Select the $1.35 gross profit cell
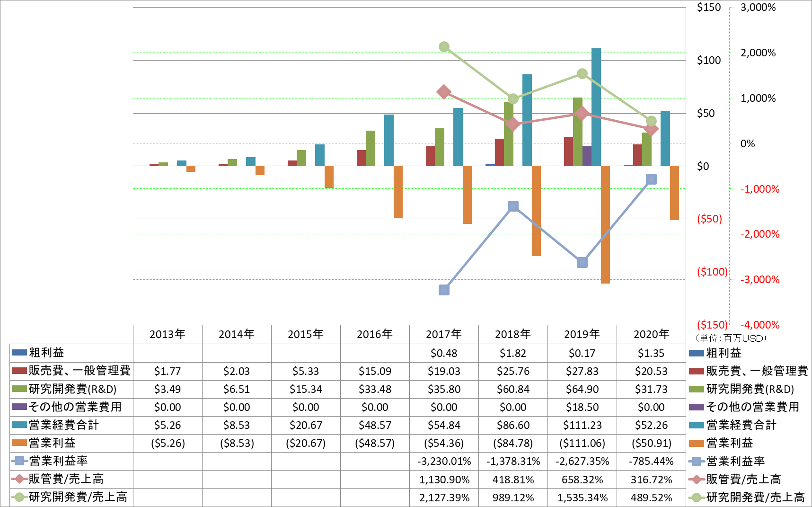This screenshot has height=507, width=812. 651,353
